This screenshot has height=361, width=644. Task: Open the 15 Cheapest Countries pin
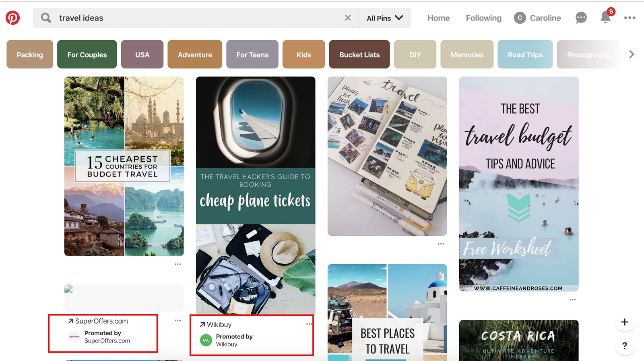(x=124, y=166)
